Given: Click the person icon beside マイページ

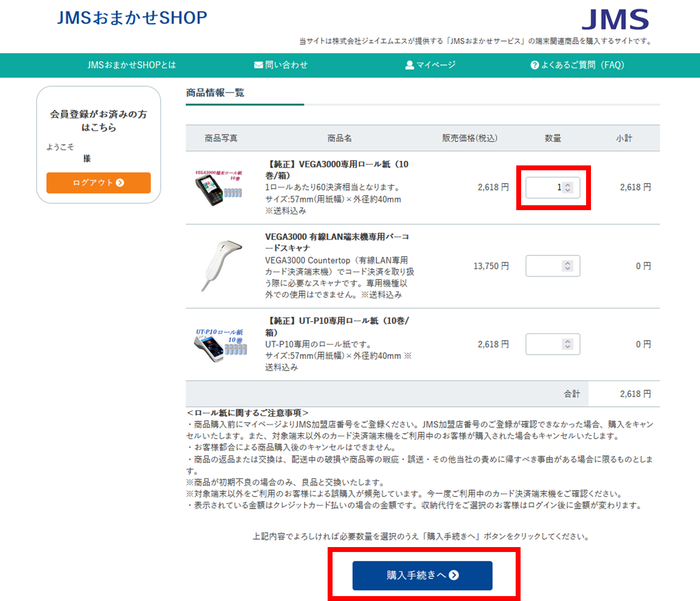Looking at the screenshot, I should pyautogui.click(x=409, y=65).
